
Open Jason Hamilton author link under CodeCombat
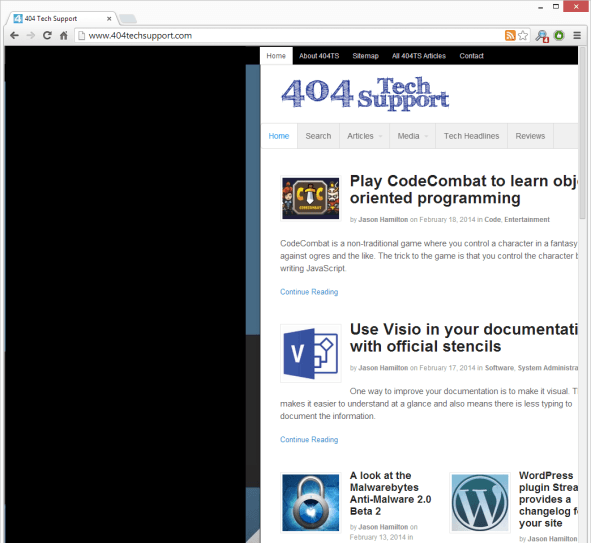[383, 220]
